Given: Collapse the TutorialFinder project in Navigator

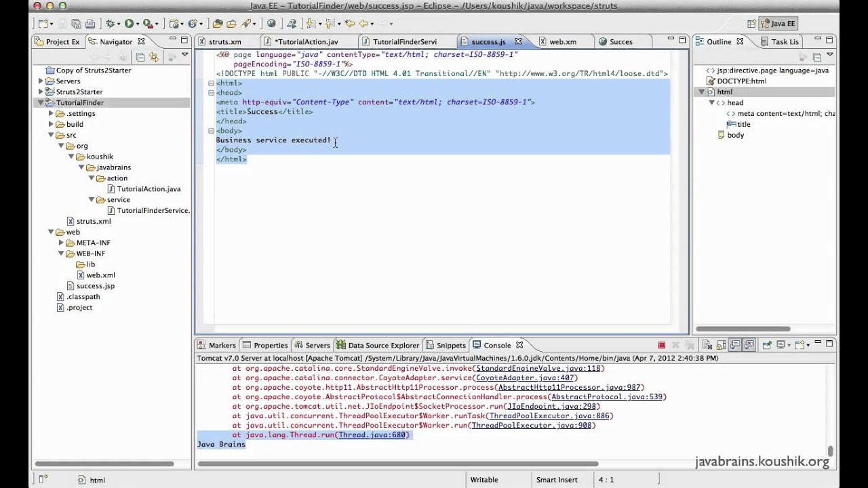Looking at the screenshot, I should click(x=41, y=102).
